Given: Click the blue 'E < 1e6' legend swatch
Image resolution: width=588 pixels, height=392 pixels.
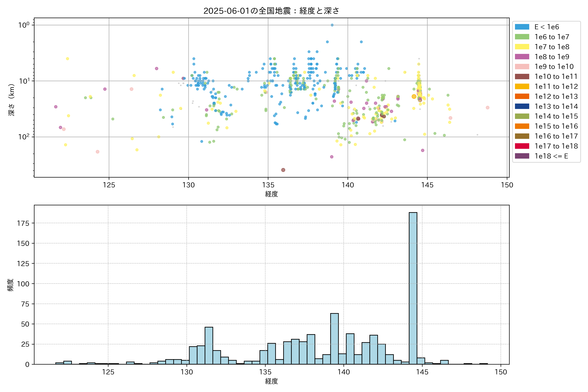Looking at the screenshot, I should [522, 27].
